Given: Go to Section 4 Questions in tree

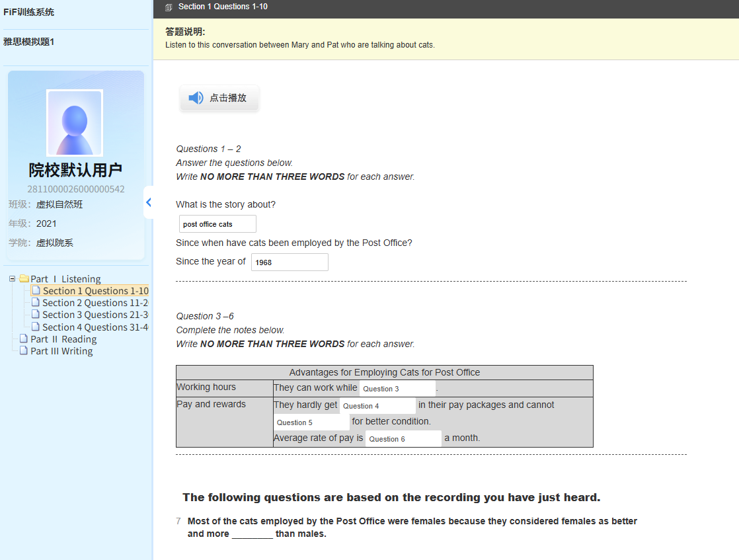Looking at the screenshot, I should 95,327.
